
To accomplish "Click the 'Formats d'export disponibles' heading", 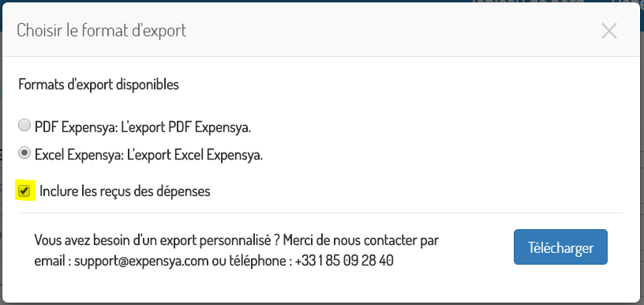I will (99, 85).
